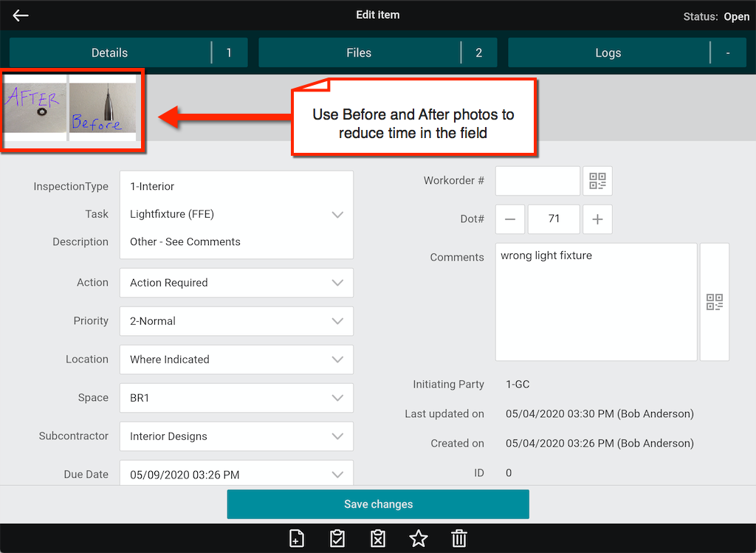Scan QR code for Workorder number

(x=597, y=181)
